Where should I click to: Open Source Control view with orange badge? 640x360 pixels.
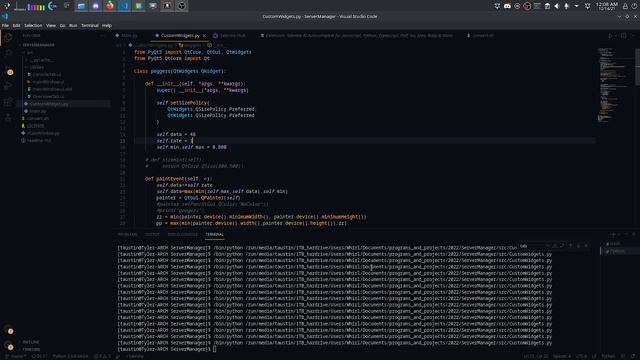coord(8,70)
